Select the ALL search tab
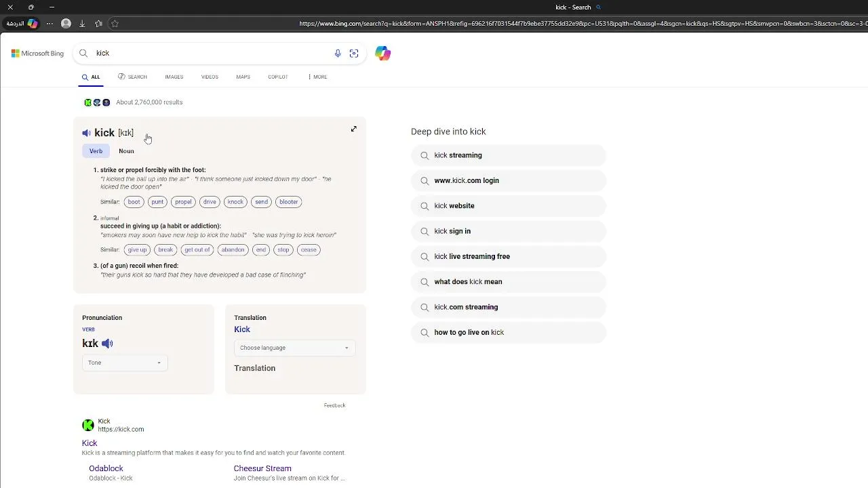The image size is (868, 488). [91, 77]
